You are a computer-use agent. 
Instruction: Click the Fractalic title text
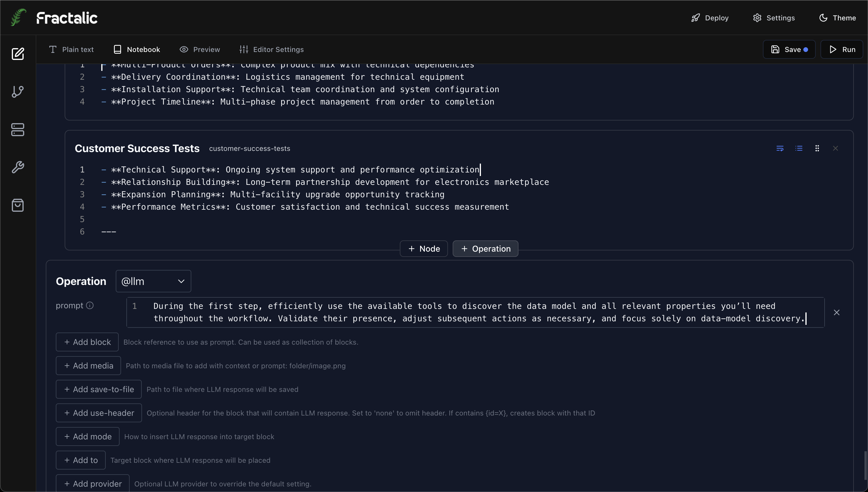point(67,18)
